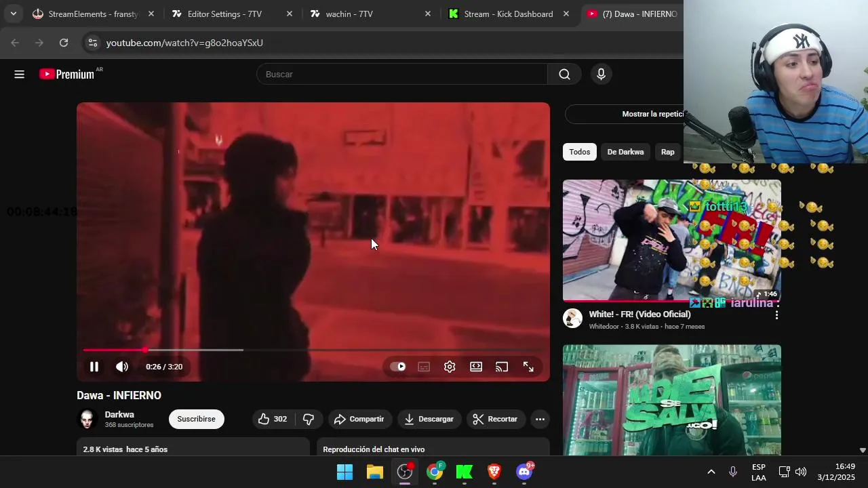868x488 pixels.
Task: Open the Windows Start menu
Action: click(344, 472)
